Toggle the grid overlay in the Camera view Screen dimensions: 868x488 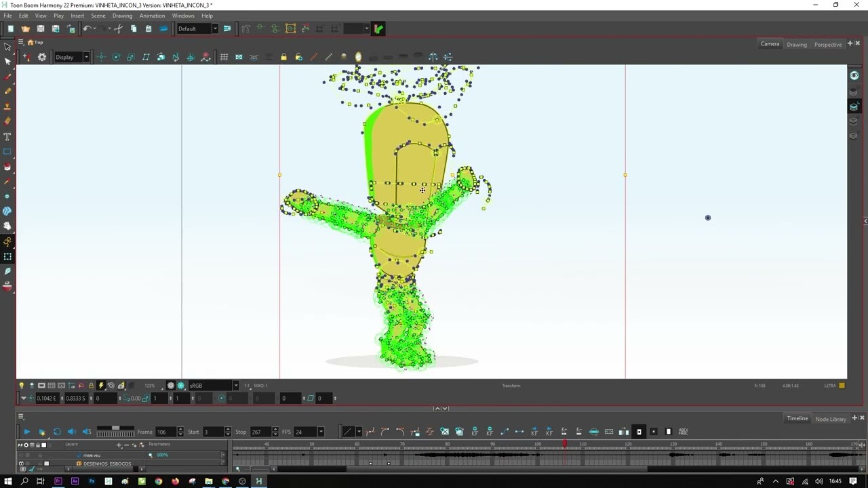[x=224, y=57]
